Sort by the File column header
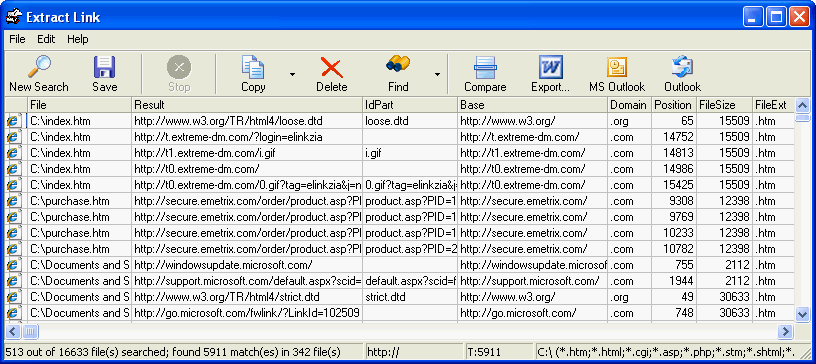 [79, 105]
